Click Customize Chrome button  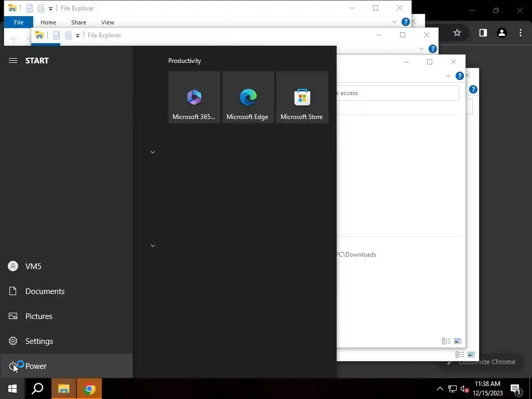click(x=482, y=362)
